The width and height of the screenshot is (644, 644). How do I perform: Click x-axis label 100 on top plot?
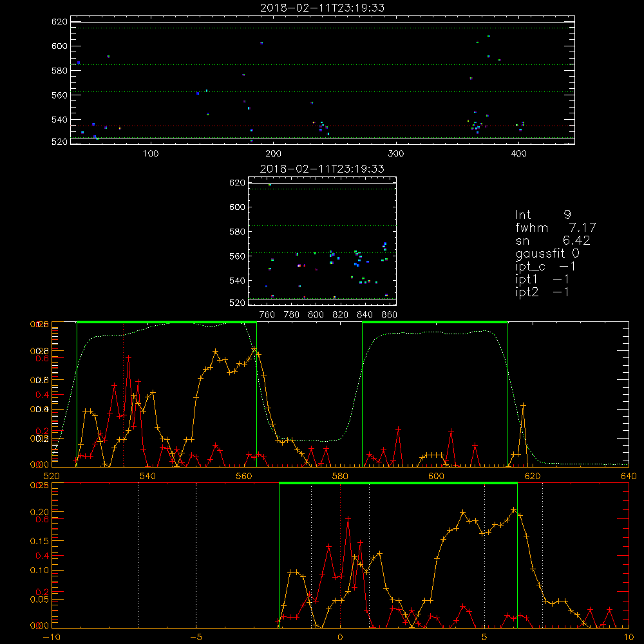[x=151, y=154]
